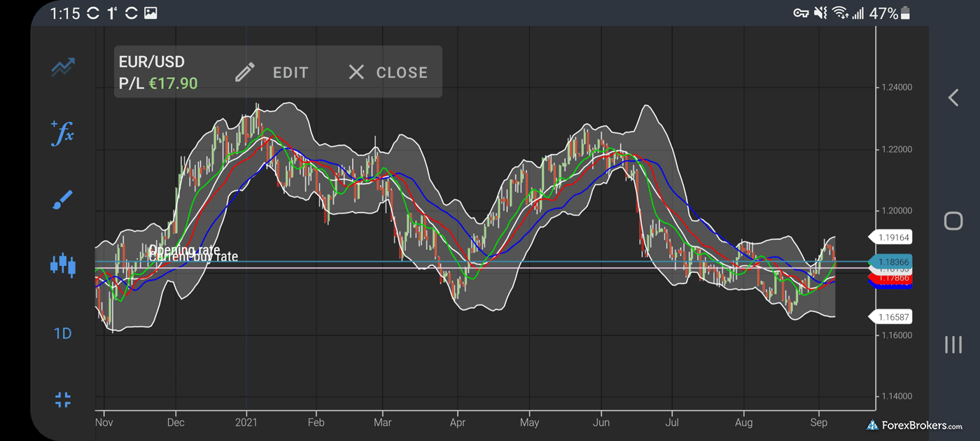Open Android recent apps button
Screen dimensions: 980x441
coord(953,344)
